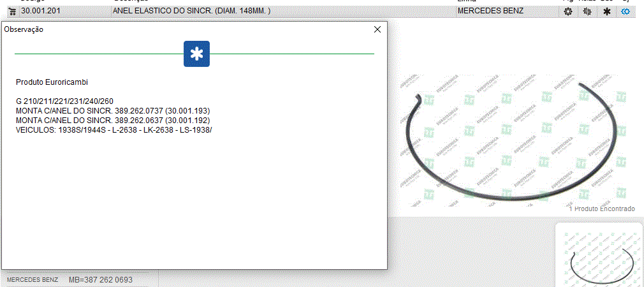Click the line referencing 389.262.0737 (30.001.193)
This screenshot has height=287, width=644.
coord(113,111)
